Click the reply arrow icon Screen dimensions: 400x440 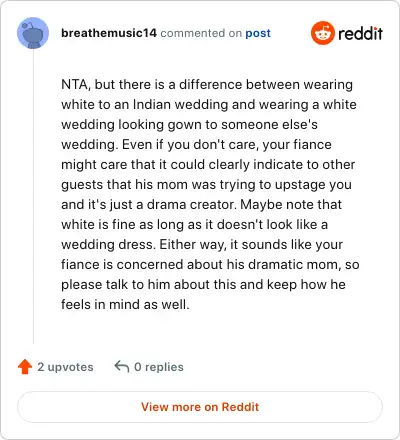click(x=122, y=366)
